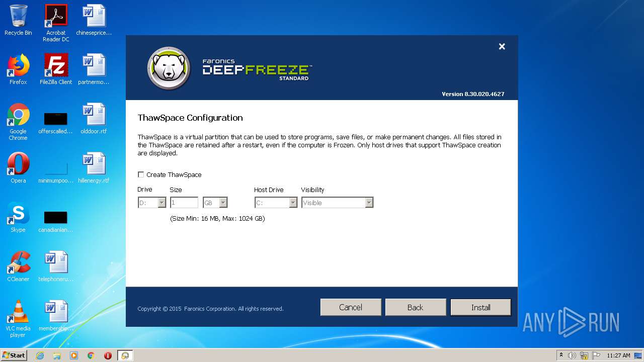Select Google Chrome desktop shortcut
The height and width of the screenshot is (362, 644).
[18, 122]
